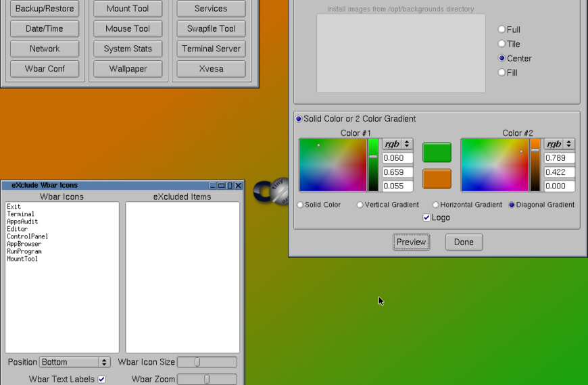Image resolution: width=588 pixels, height=385 pixels.
Task: Disable the Wbar Text Labels checkbox
Action: (101, 380)
